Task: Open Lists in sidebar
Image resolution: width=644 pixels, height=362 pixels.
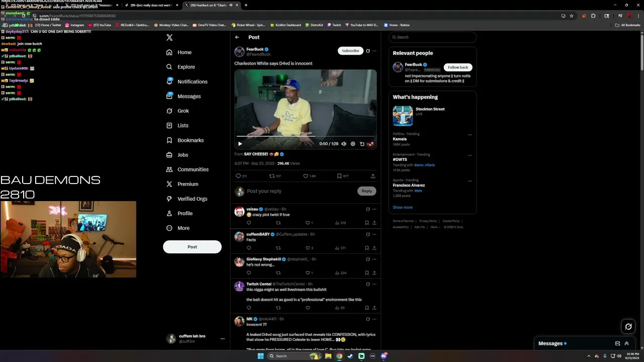Action: click(177, 125)
